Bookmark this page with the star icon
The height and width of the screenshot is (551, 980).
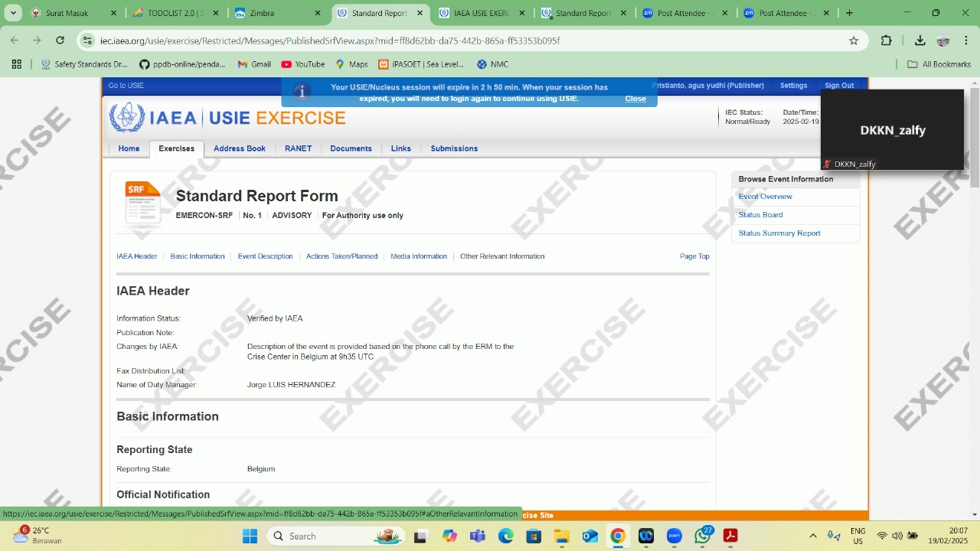click(854, 41)
